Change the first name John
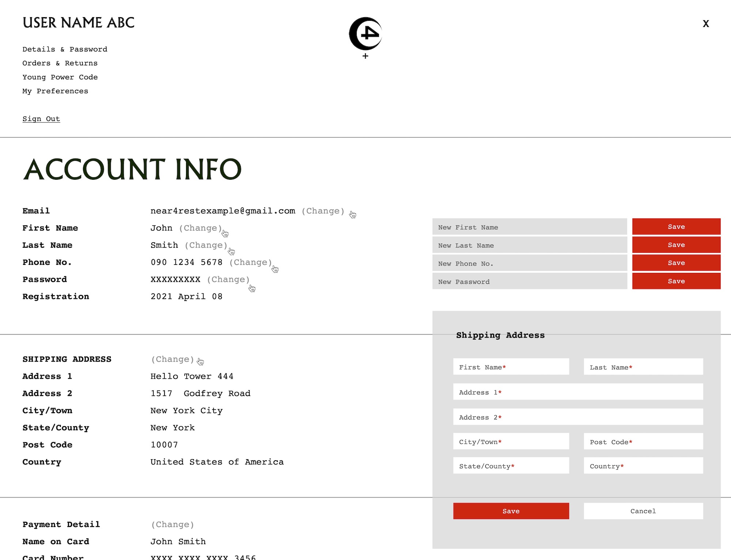 201,228
